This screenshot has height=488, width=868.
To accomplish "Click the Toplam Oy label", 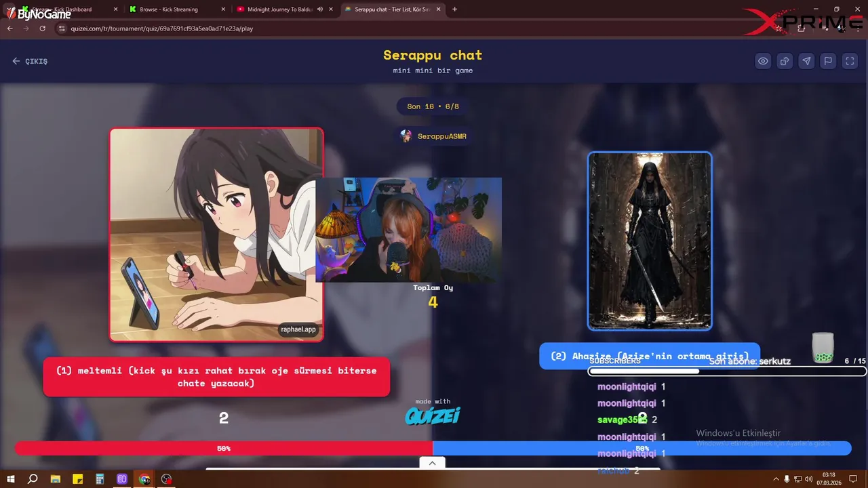I will point(433,287).
